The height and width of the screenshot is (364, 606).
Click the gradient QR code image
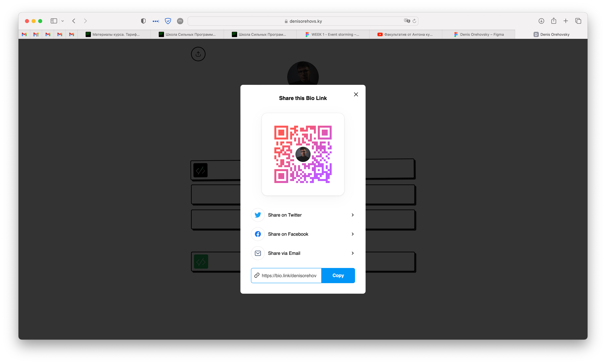point(303,154)
